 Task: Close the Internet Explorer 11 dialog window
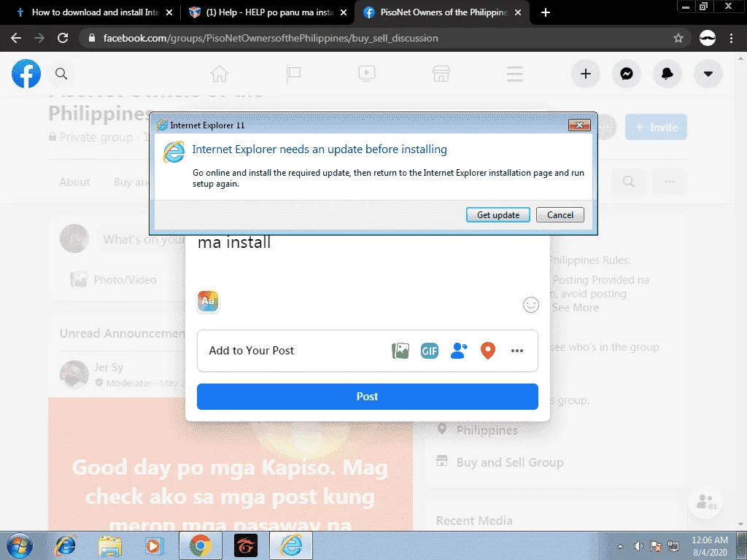tap(579, 125)
